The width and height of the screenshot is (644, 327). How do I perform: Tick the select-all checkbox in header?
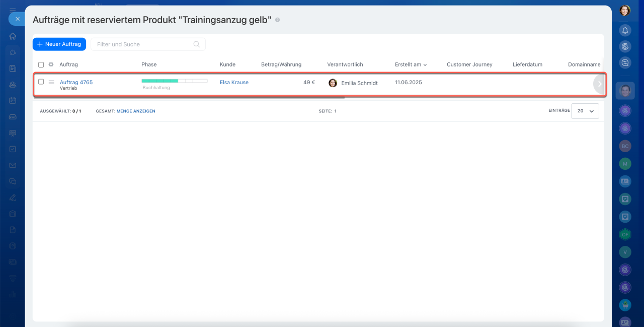41,64
